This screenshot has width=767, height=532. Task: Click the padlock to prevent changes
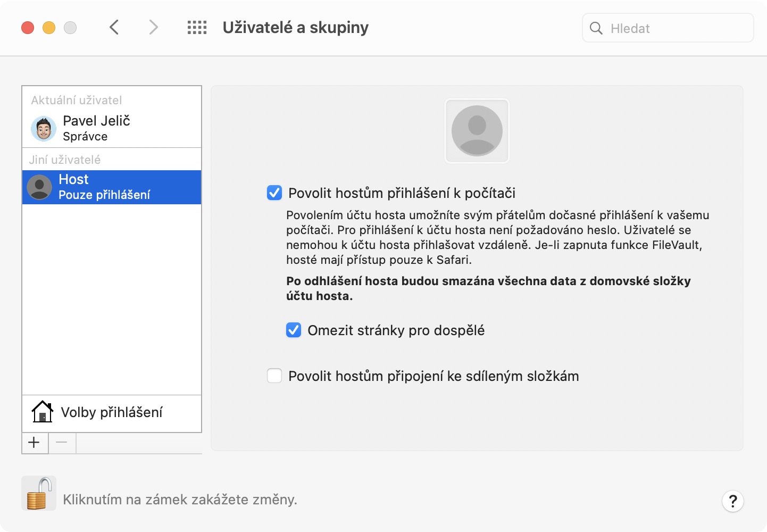(39, 494)
